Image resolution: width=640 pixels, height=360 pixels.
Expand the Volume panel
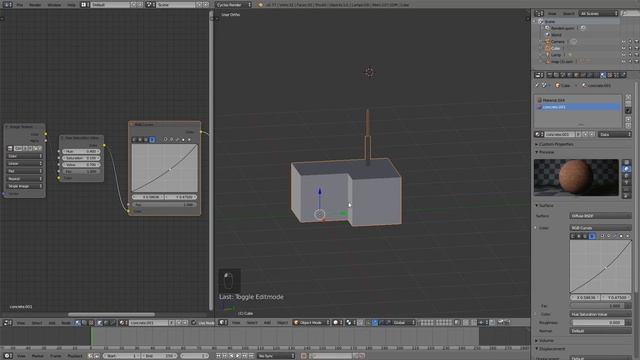[544, 340]
